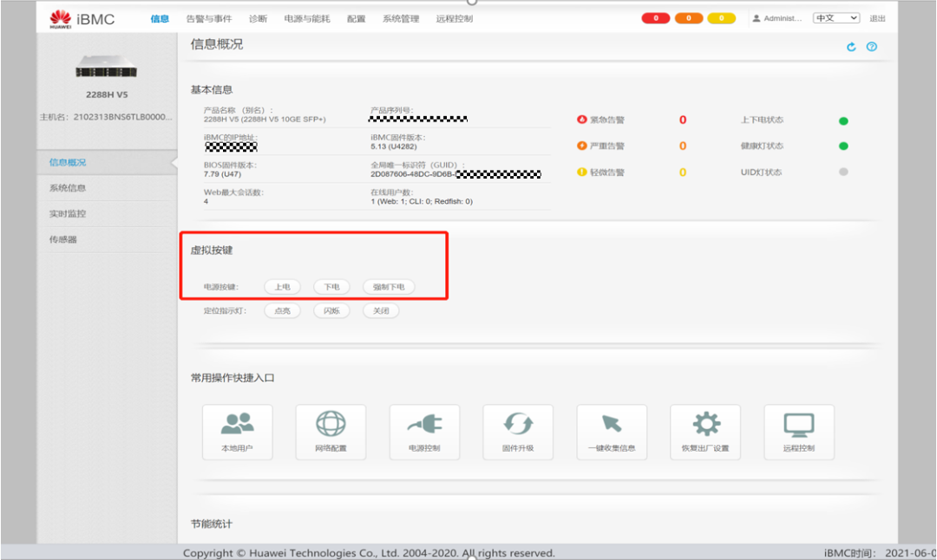Open 电源控制 plug shortcut
Screen dimensions: 937x560
(424, 432)
